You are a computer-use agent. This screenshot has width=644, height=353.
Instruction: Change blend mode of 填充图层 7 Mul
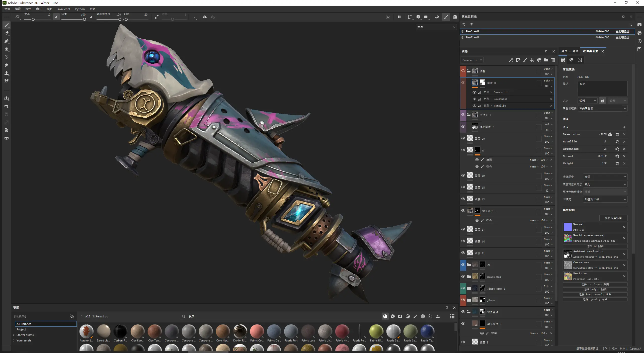click(x=548, y=125)
